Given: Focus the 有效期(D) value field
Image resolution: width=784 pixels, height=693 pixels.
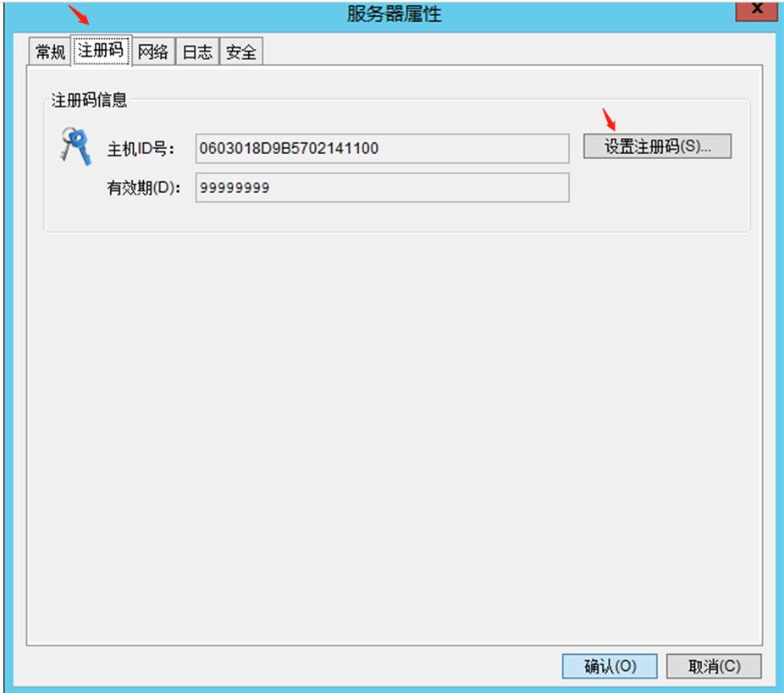Looking at the screenshot, I should point(381,188).
